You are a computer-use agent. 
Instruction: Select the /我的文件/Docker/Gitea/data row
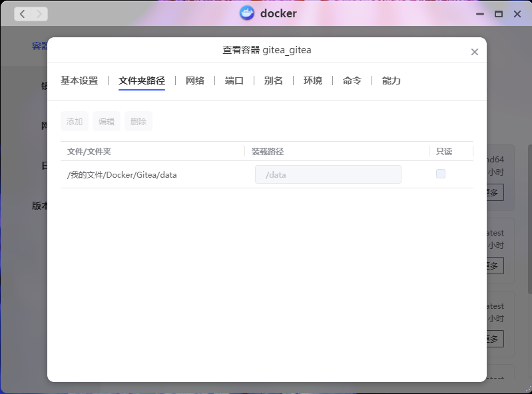[267, 174]
